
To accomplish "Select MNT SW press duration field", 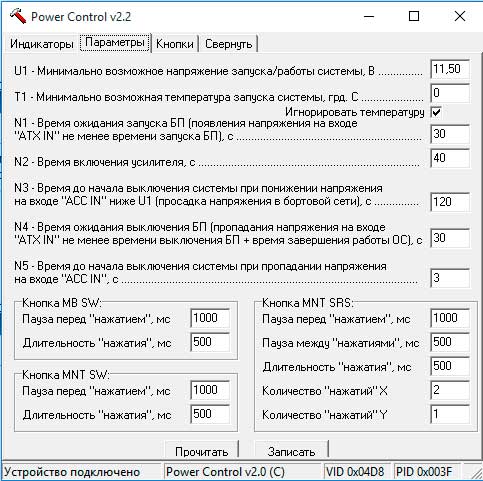I will [210, 414].
